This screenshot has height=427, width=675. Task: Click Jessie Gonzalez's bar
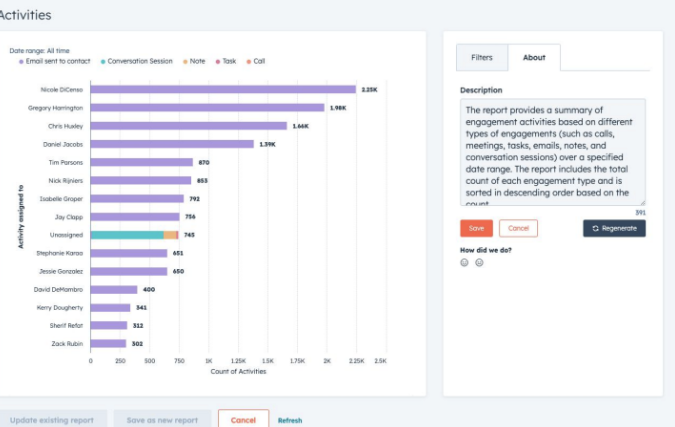coord(129,271)
